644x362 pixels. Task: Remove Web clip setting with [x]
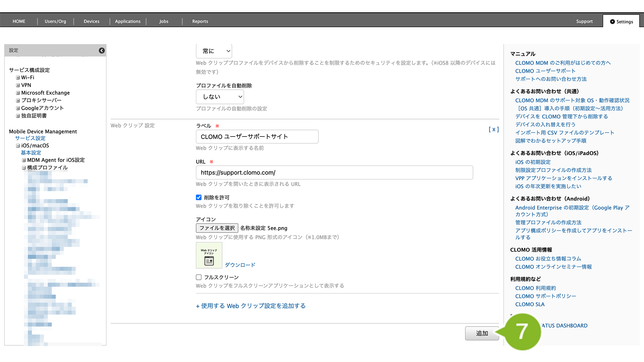(493, 129)
